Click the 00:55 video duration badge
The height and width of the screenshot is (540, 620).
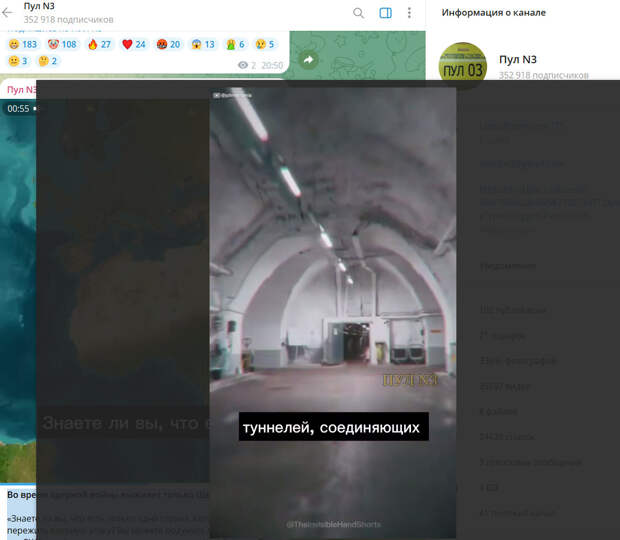(x=18, y=108)
